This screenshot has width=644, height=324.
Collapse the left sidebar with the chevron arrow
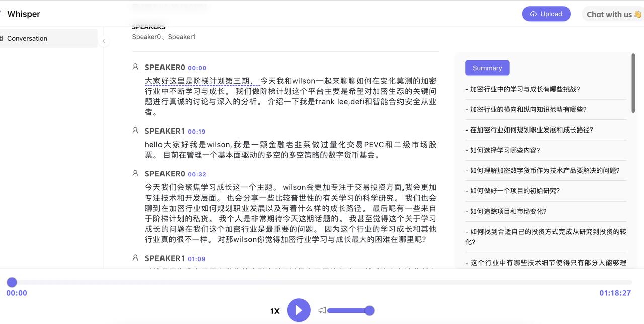tap(104, 42)
